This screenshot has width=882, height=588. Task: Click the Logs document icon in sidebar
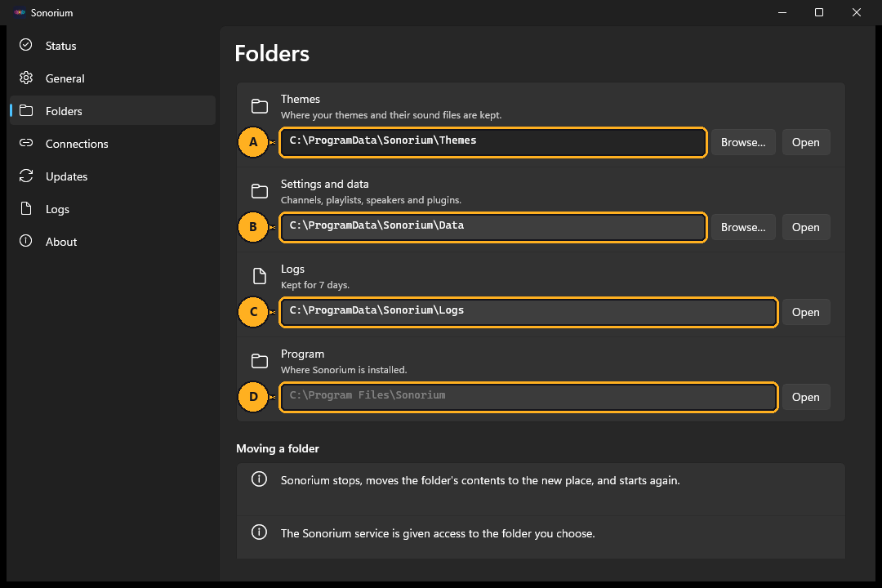26,208
